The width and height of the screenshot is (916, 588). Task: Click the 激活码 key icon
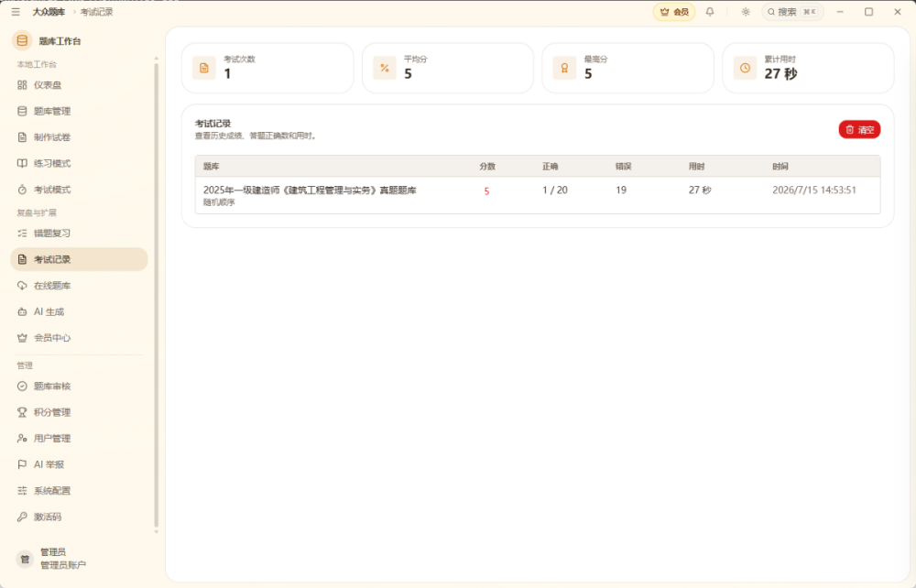(x=22, y=517)
